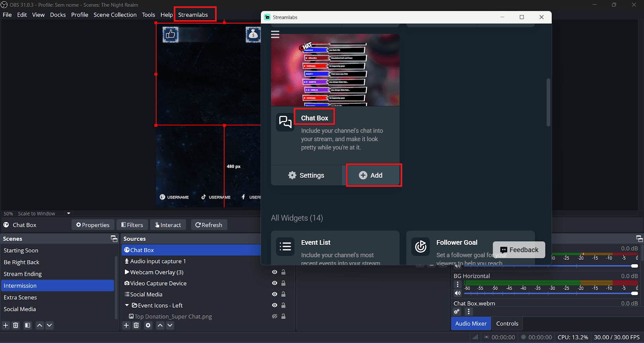The height and width of the screenshot is (343, 644).
Task: Select the Be Right Back scene
Action: [58, 262]
